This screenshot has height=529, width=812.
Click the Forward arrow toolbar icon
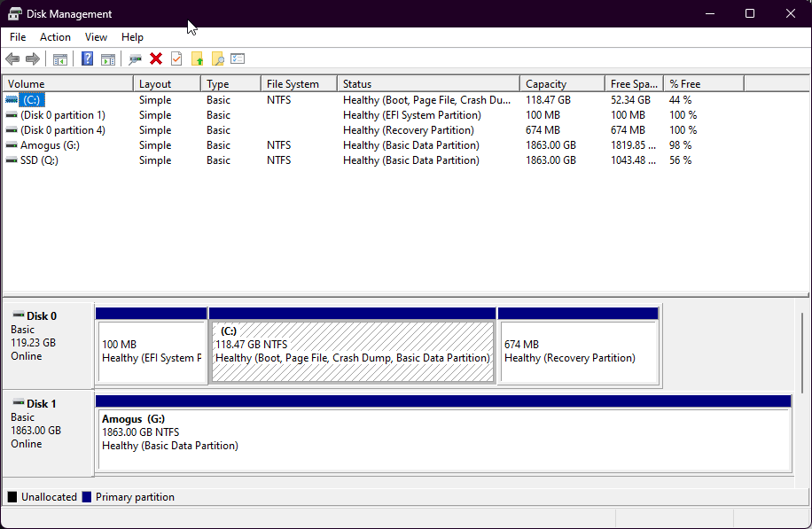pyautogui.click(x=33, y=59)
